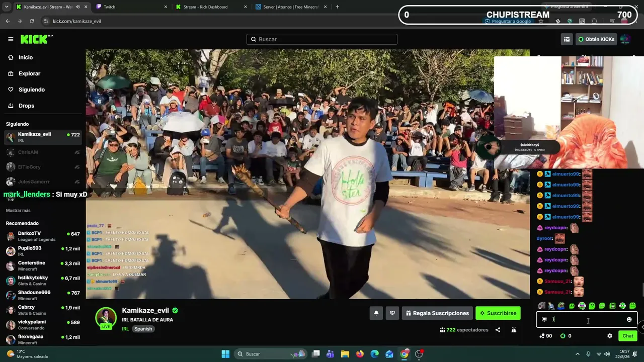
Task: Share the stream with share icon
Action: [498, 330]
